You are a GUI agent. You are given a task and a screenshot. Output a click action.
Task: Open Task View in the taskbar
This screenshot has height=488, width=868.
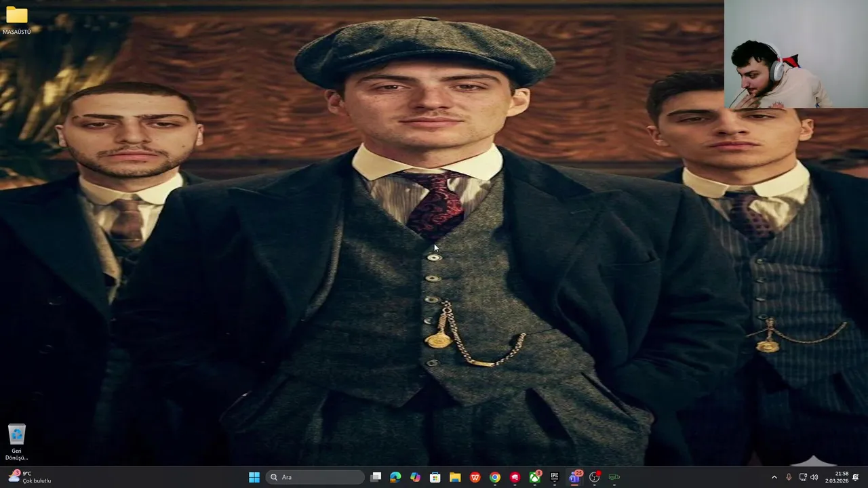pos(376,477)
